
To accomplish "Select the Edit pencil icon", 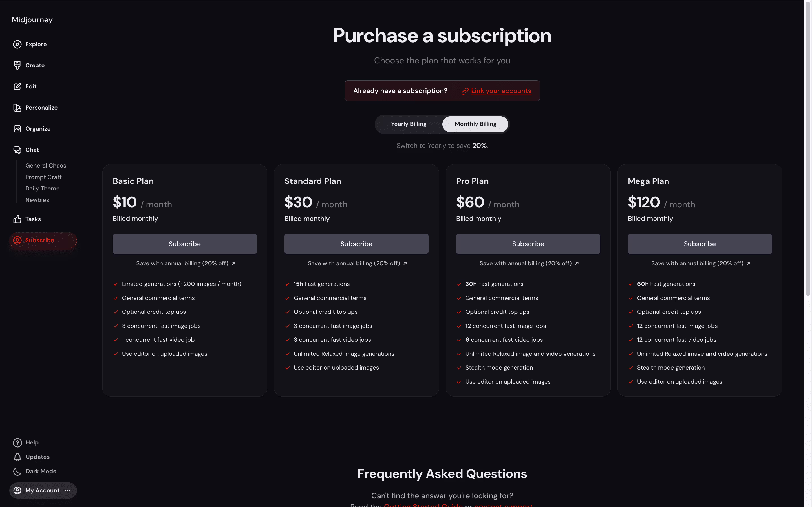I will 17,86.
